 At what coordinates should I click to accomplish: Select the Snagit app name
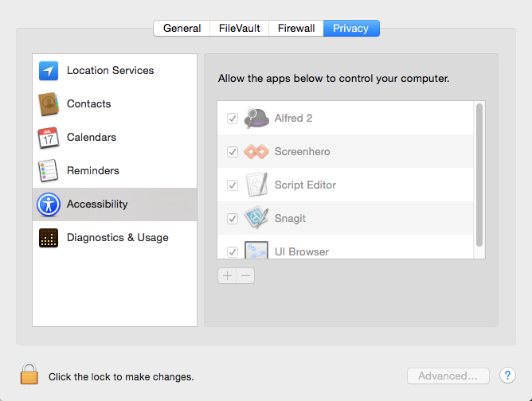pos(290,219)
